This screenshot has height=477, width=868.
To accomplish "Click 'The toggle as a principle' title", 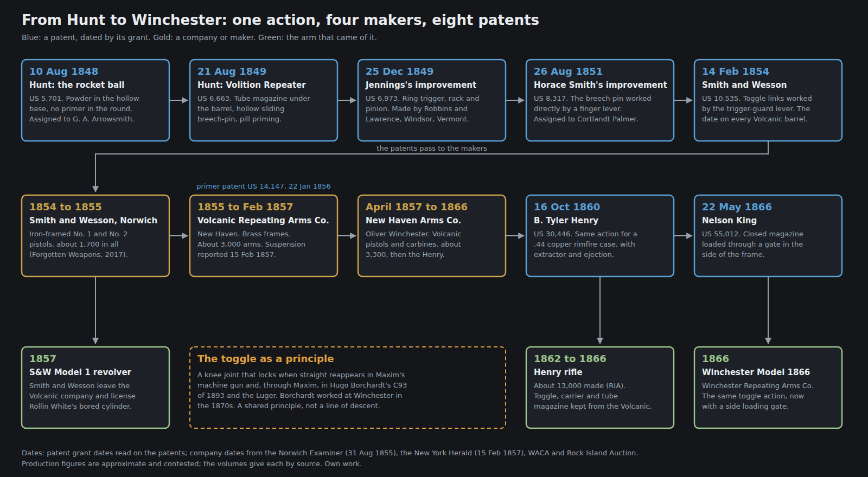I will [266, 359].
